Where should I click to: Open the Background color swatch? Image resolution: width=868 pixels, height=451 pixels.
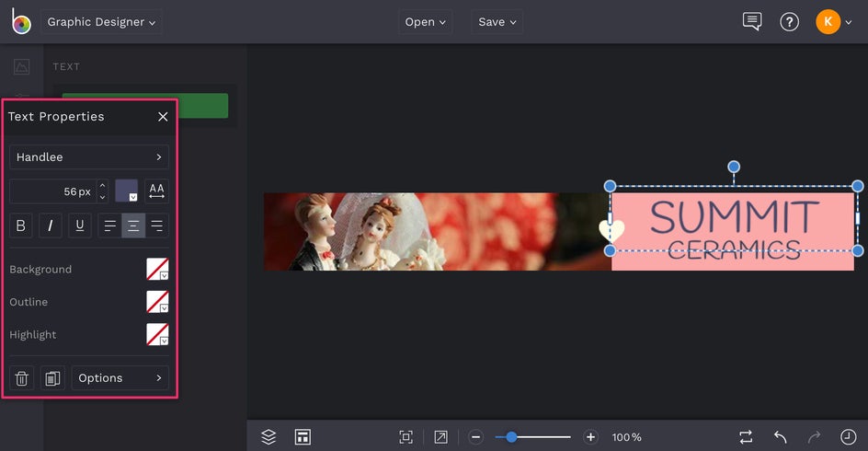pos(157,270)
